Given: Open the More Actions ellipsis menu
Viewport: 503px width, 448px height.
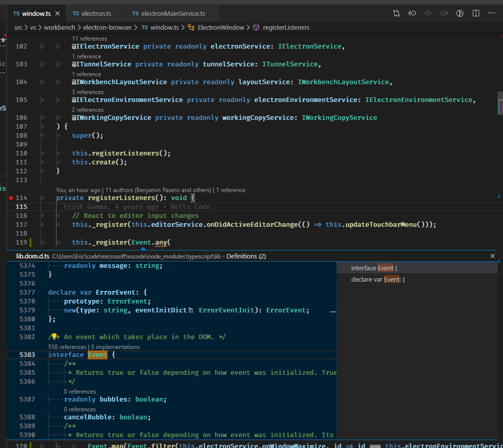Looking at the screenshot, I should pos(492,13).
